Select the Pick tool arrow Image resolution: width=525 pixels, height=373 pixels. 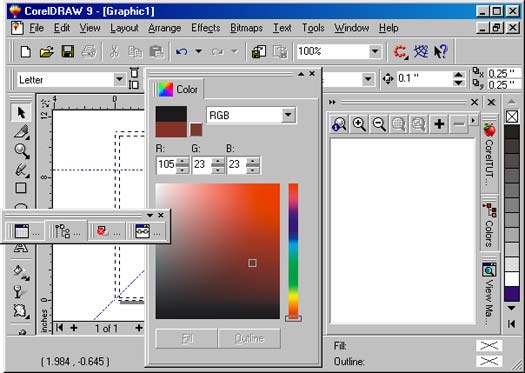pos(21,113)
